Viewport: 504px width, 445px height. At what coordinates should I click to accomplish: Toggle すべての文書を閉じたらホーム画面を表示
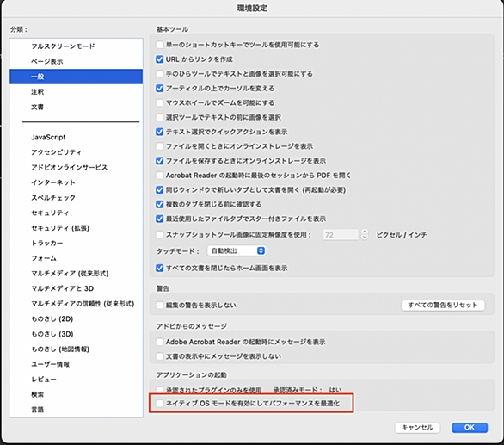pos(159,268)
